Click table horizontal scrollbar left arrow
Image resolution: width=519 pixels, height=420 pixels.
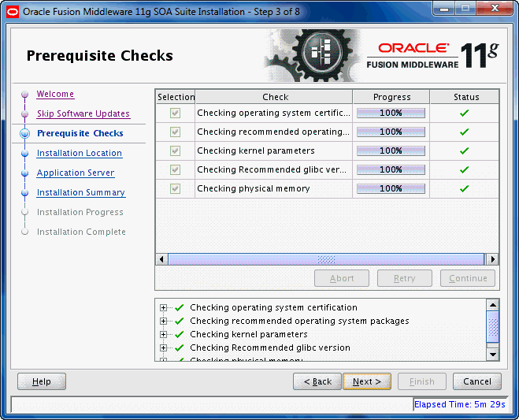(161, 259)
